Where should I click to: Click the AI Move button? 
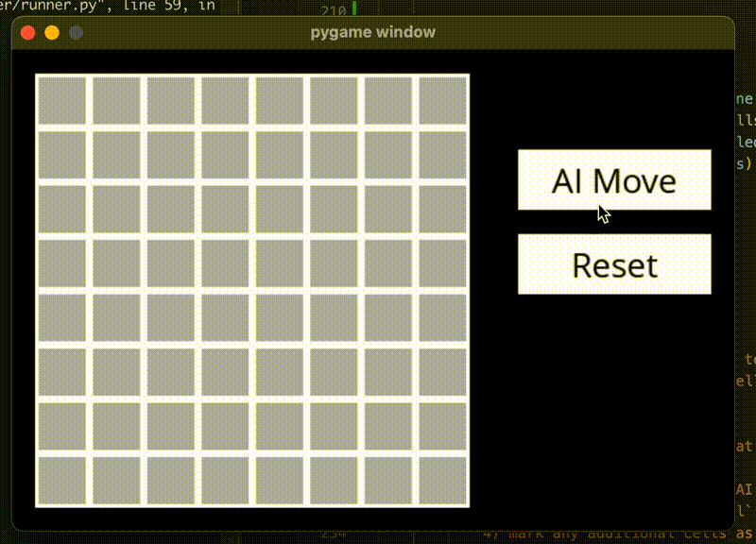click(x=614, y=179)
